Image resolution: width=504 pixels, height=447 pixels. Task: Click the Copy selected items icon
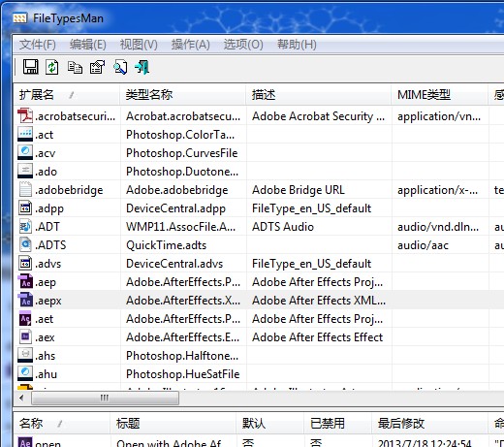click(x=75, y=67)
